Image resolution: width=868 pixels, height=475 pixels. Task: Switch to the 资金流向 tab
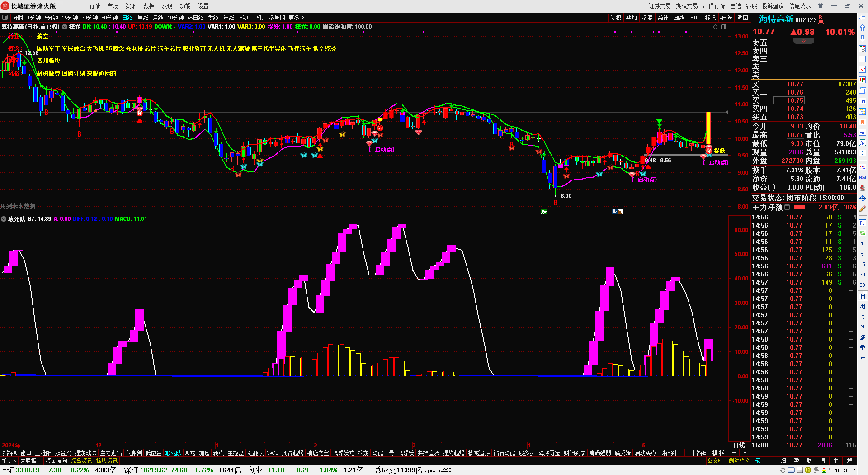coord(56,461)
